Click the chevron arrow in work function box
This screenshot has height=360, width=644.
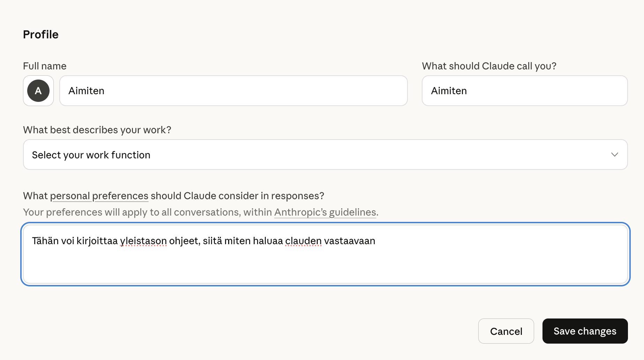(614, 155)
